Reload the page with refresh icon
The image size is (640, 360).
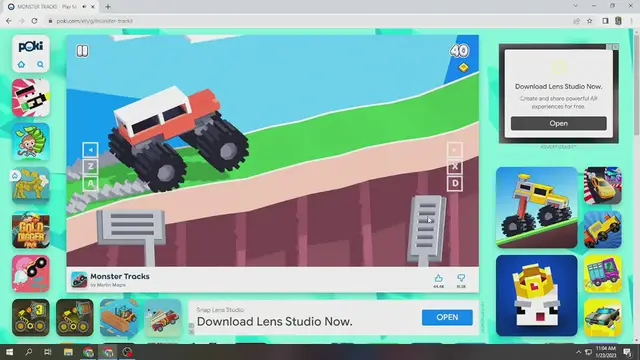[34, 21]
